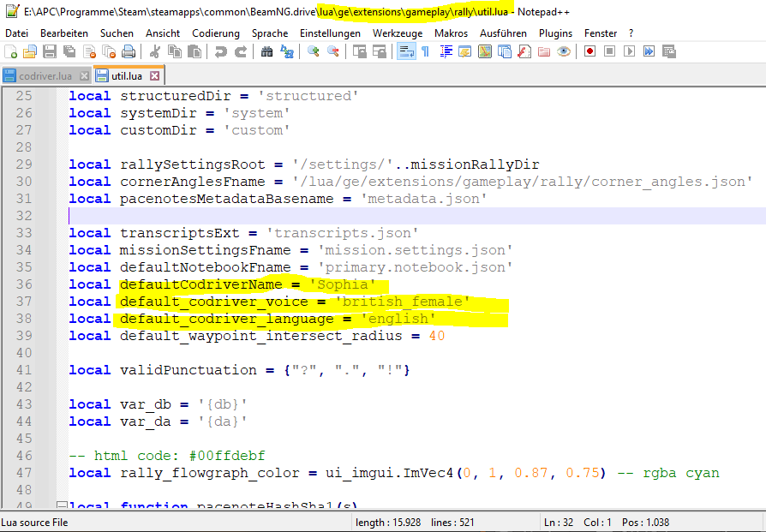766x532 pixels.
Task: Close the current document via the toolbar icon
Action: (x=89, y=51)
